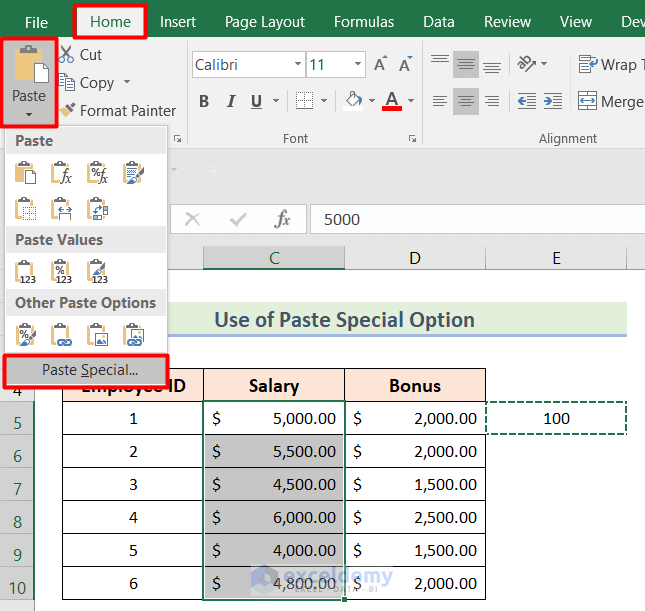Open Paste Special... dialog
645x611 pixels.
86,370
